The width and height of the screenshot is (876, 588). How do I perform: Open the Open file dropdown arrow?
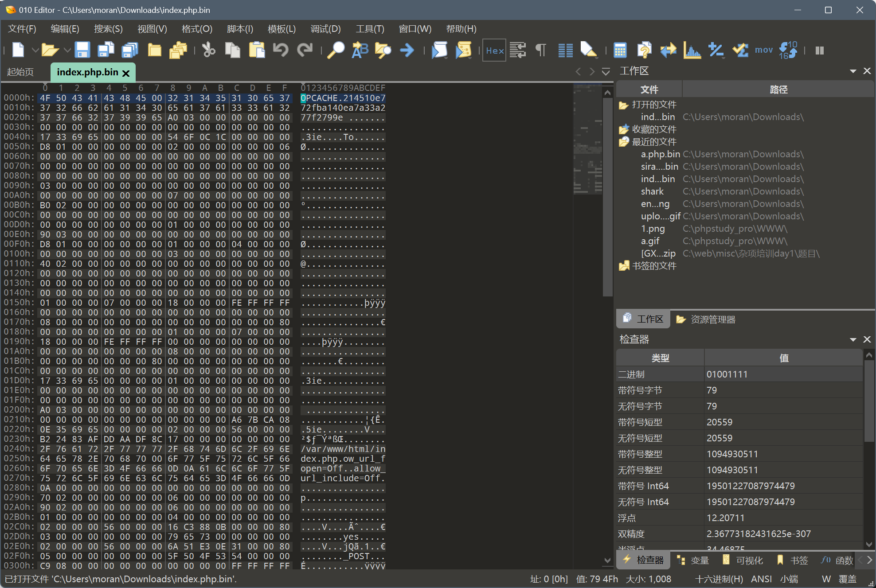(67, 51)
